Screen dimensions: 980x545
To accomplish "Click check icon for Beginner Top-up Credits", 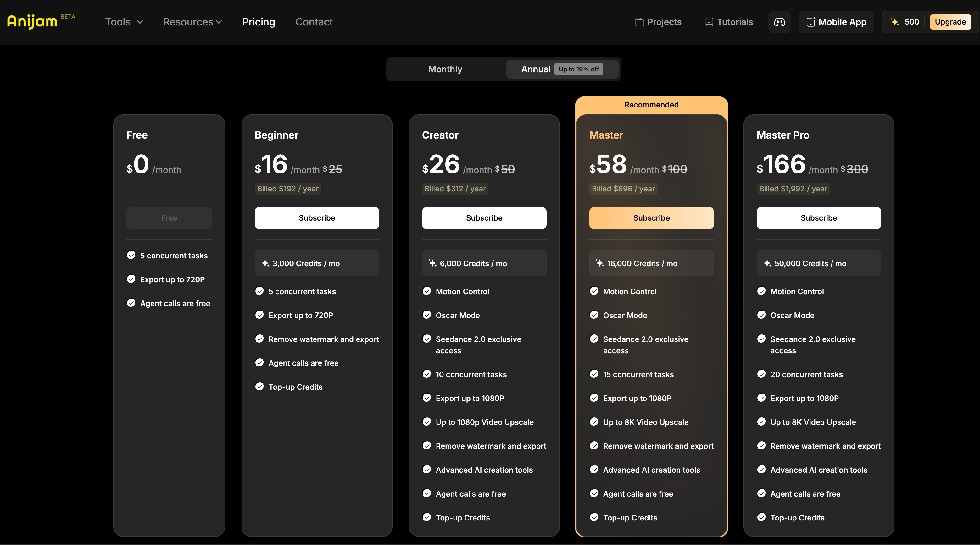I will coord(259,386).
